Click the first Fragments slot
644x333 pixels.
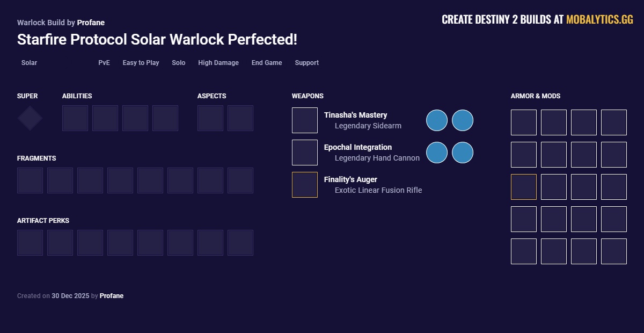pyautogui.click(x=30, y=180)
